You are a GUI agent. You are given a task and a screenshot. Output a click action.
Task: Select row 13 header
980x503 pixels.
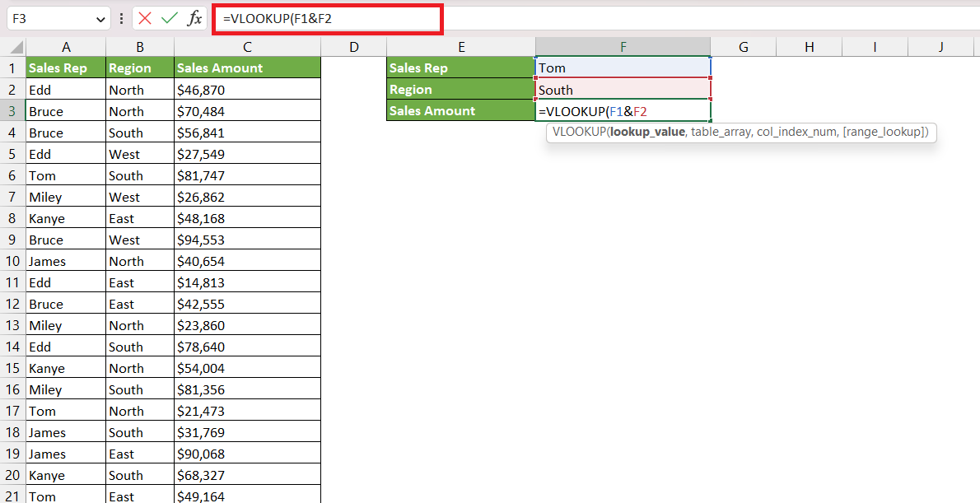click(12, 325)
